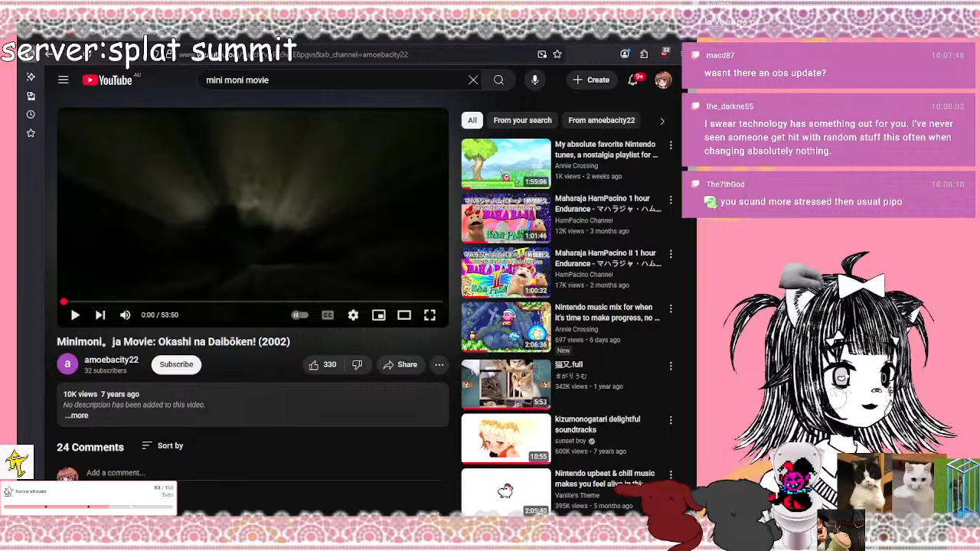Open the YouTube notifications bell
The height and width of the screenshot is (551, 980).
point(633,80)
